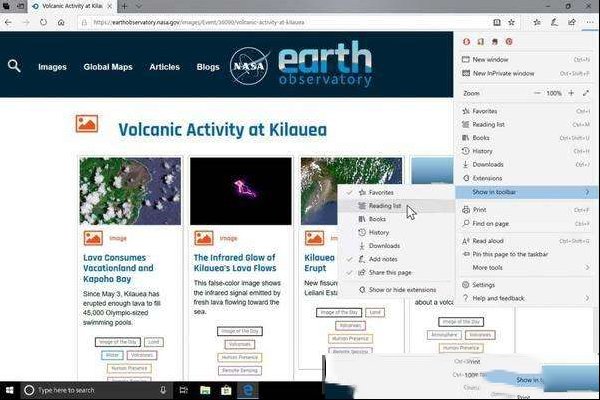Open the Blogs navigation link
Image resolution: width=600 pixels, height=400 pixels.
pos(208,67)
